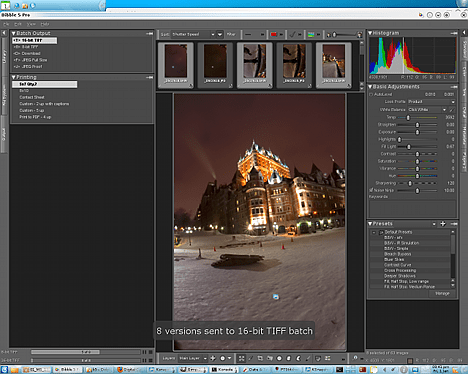Click the large thumbnail size icon
This screenshot has width=468, height=374.
[359, 34]
